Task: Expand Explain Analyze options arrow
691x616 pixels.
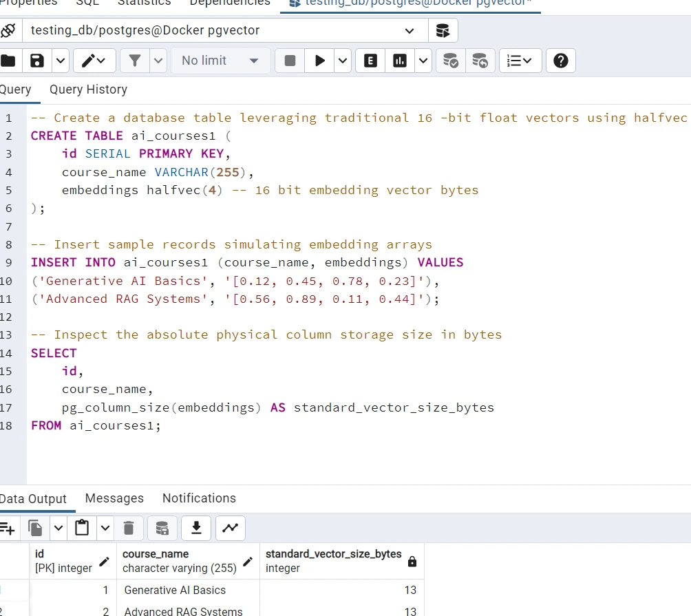Action: pyautogui.click(x=423, y=61)
